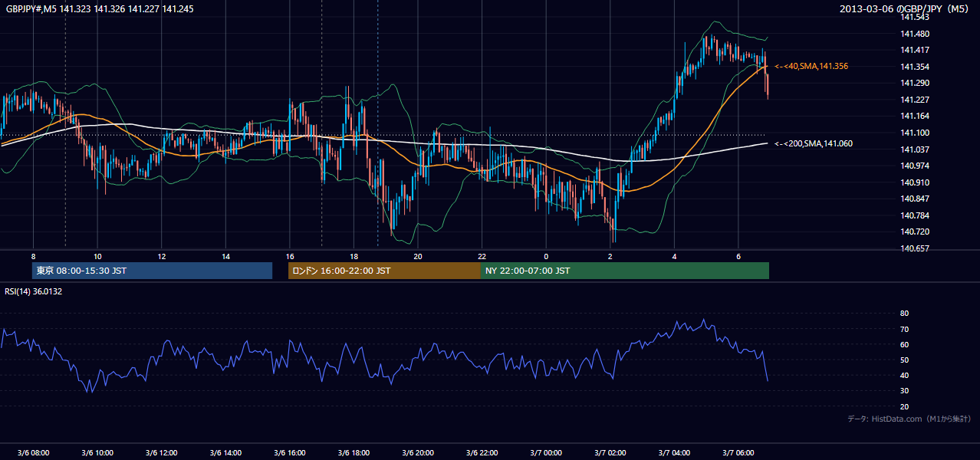The width and height of the screenshot is (980, 460).
Task: Click price axis value 140.720
Action: pyautogui.click(x=915, y=232)
